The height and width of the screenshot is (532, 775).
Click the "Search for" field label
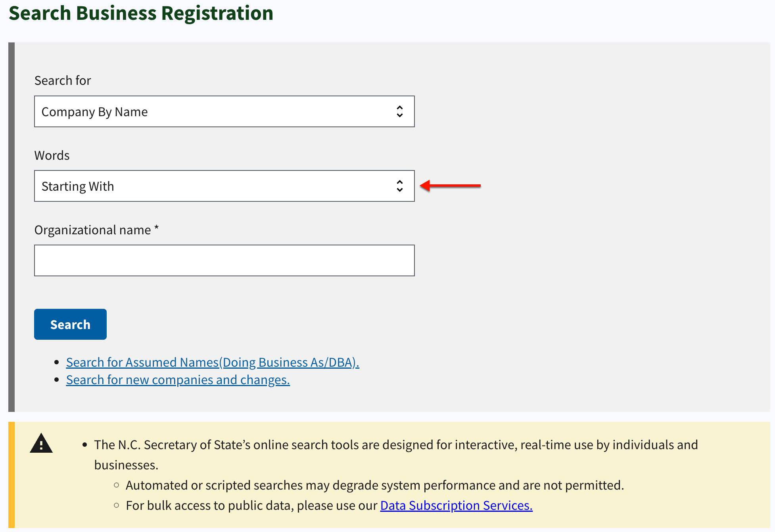coord(63,80)
